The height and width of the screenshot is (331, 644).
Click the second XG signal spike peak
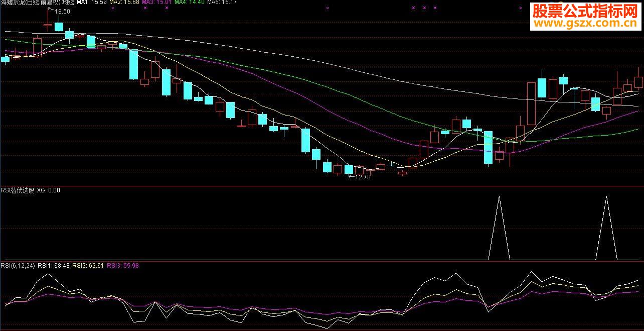pyautogui.click(x=606, y=197)
